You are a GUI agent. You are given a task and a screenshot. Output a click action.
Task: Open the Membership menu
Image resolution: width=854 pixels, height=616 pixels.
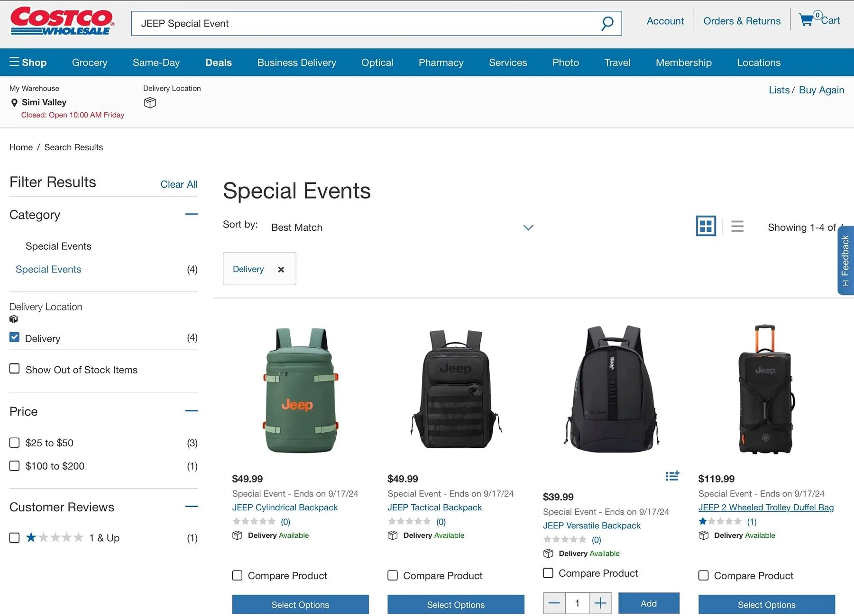pyautogui.click(x=684, y=63)
